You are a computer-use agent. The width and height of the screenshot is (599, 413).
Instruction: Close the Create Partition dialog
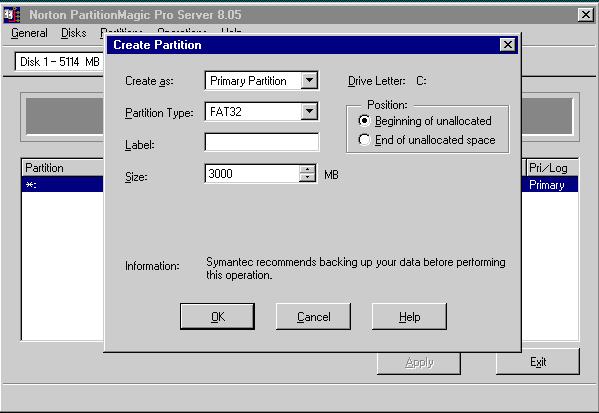pyautogui.click(x=508, y=45)
